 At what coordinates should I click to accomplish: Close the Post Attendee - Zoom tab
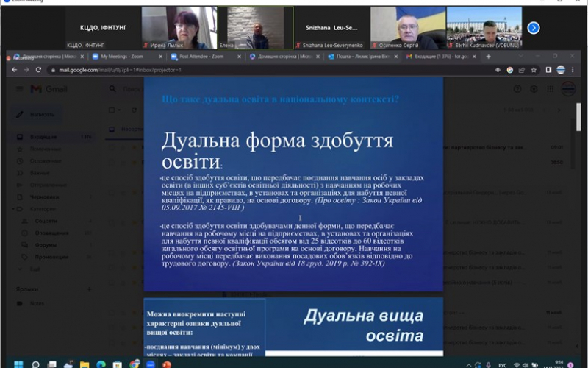click(x=240, y=57)
